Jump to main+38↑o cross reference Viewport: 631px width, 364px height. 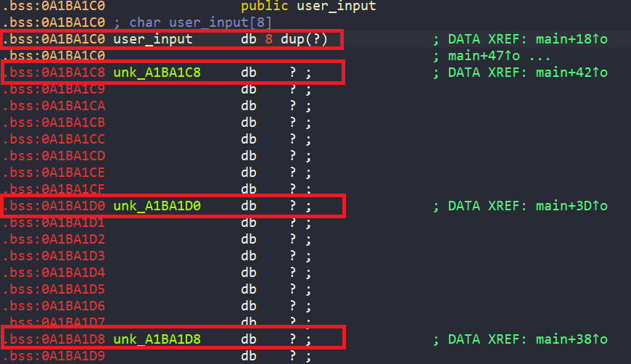point(572,339)
